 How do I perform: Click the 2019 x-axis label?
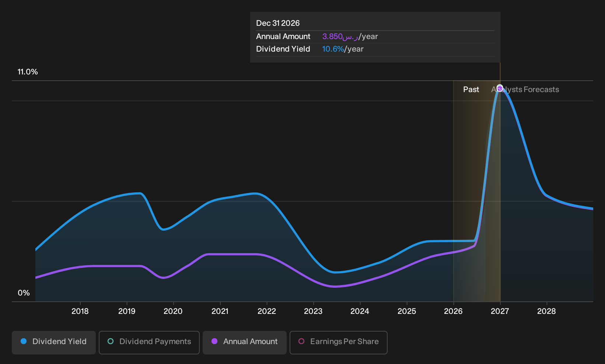pyautogui.click(x=127, y=311)
